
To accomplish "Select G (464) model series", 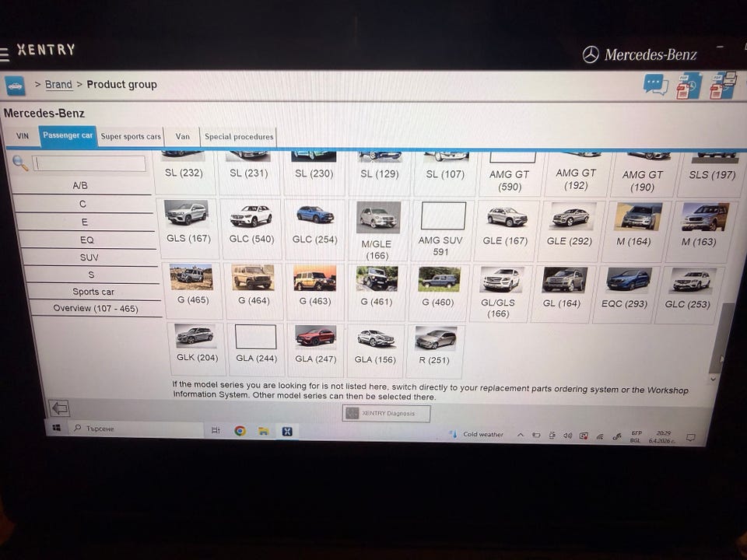I will (254, 291).
